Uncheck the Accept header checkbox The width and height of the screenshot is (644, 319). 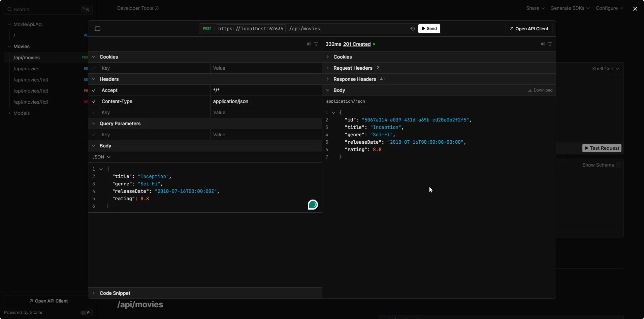tap(94, 90)
